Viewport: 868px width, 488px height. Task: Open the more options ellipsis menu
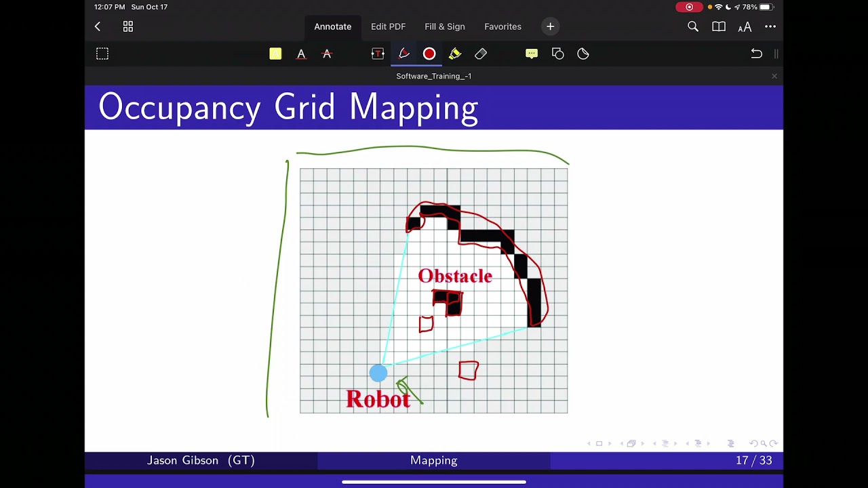(x=770, y=26)
